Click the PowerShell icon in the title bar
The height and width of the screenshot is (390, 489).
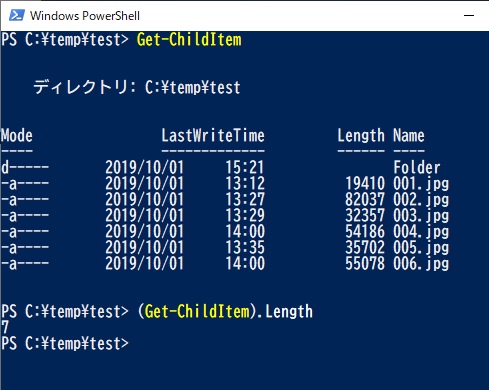tap(16, 15)
